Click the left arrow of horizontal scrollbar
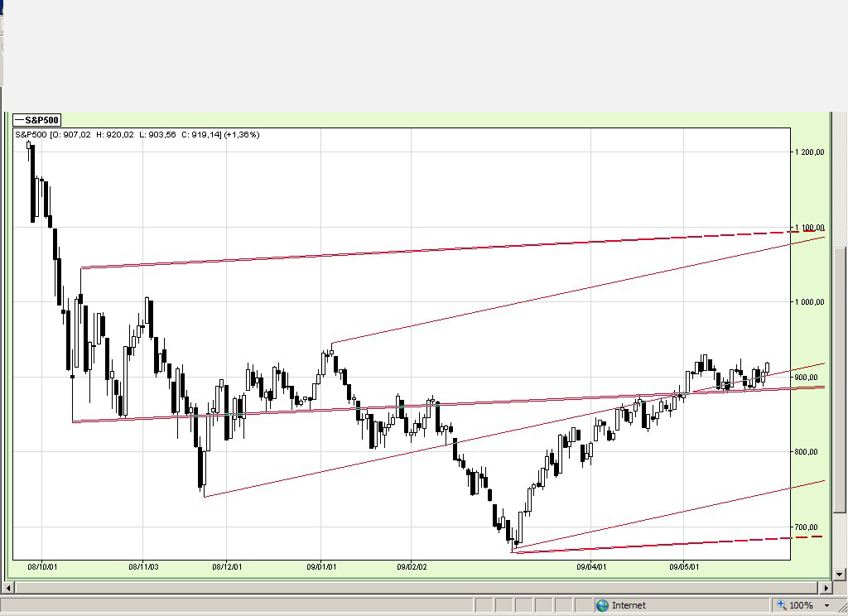This screenshot has width=848, height=616. pos(8,587)
